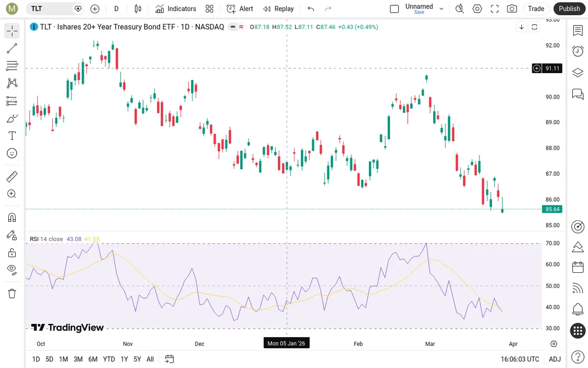Open the alerts clock panel
Image resolution: width=588 pixels, height=368 pixels.
578,51
